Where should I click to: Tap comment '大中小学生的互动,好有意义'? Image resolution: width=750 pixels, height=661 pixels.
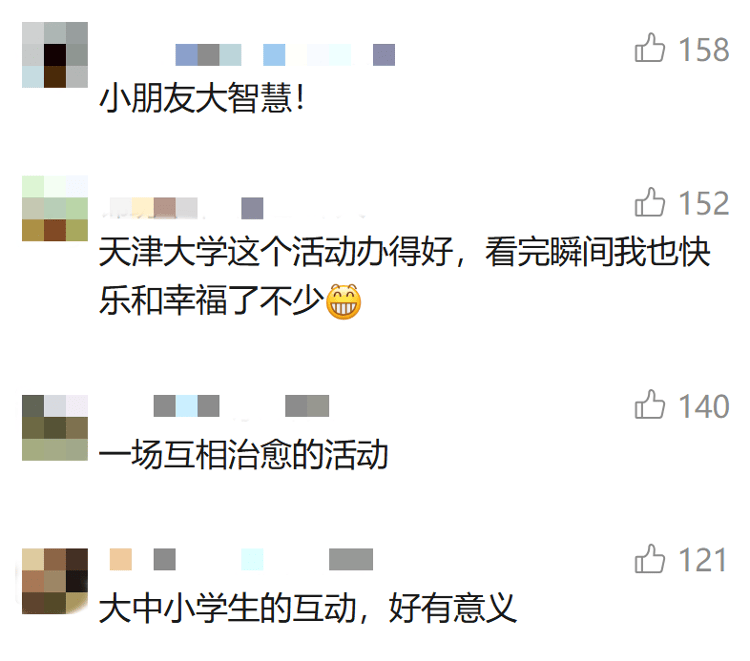[x=308, y=608]
